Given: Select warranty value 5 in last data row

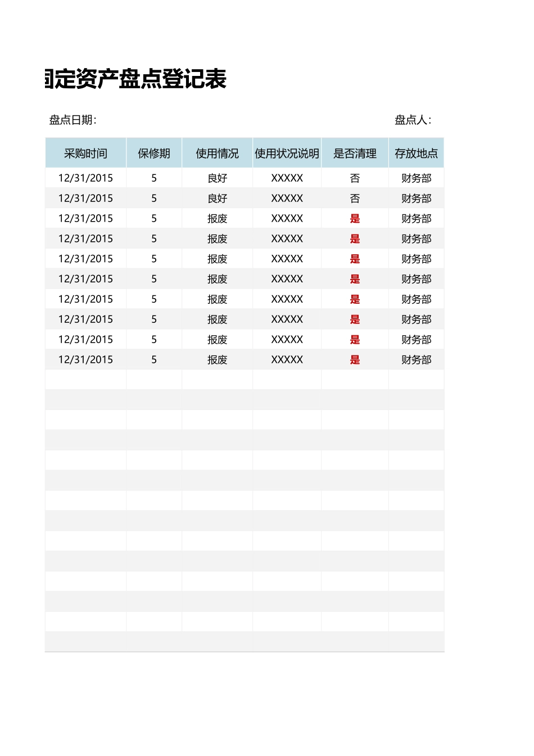Looking at the screenshot, I should pyautogui.click(x=154, y=360).
